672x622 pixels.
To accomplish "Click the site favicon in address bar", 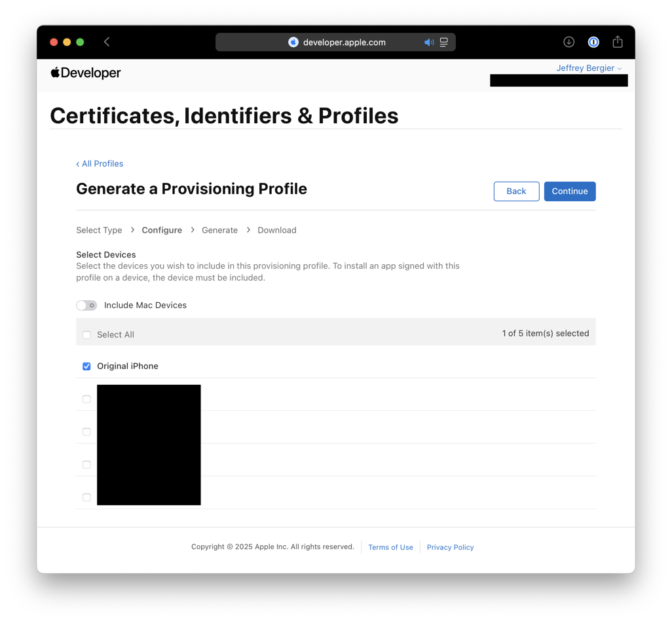I will (x=293, y=43).
